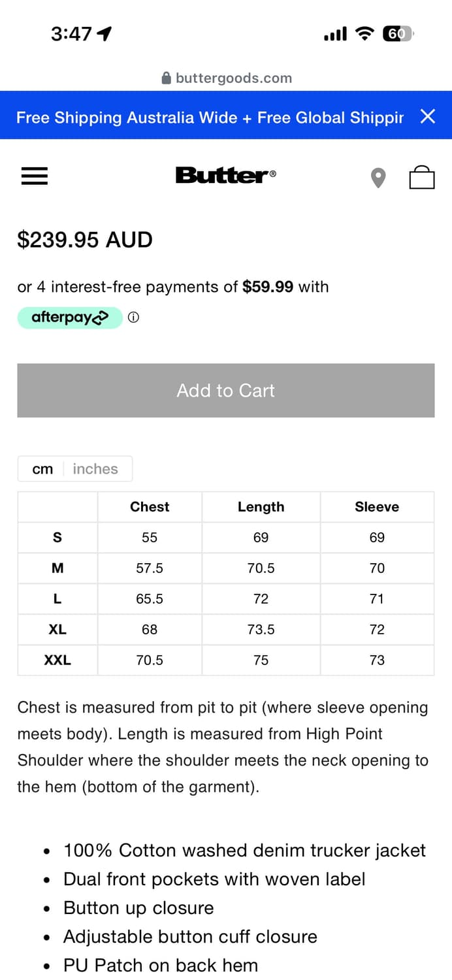Tap the padlock icon in address bar
Viewport: 452px width, 980px height.
167,78
